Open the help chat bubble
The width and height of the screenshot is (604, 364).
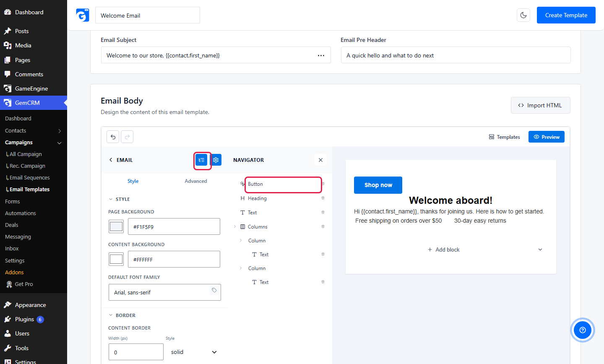583,330
